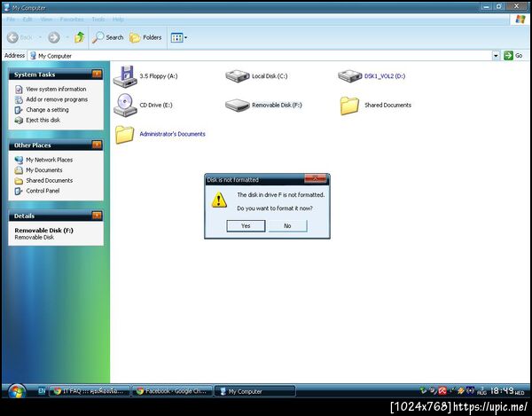Open the 3.5 Floppy (A:) drive icon
The image size is (532, 416).
point(125,76)
